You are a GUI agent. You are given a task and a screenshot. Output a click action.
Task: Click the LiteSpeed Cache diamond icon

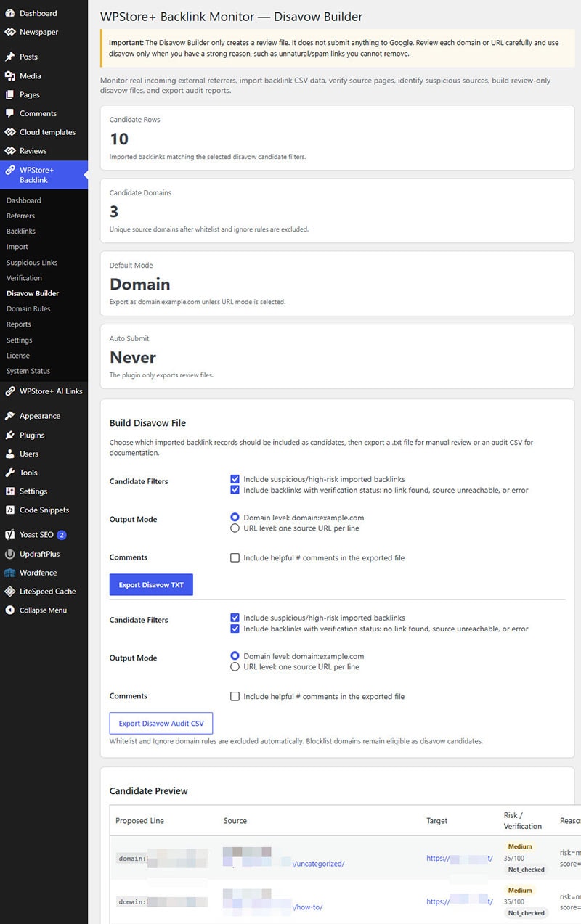[9, 592]
